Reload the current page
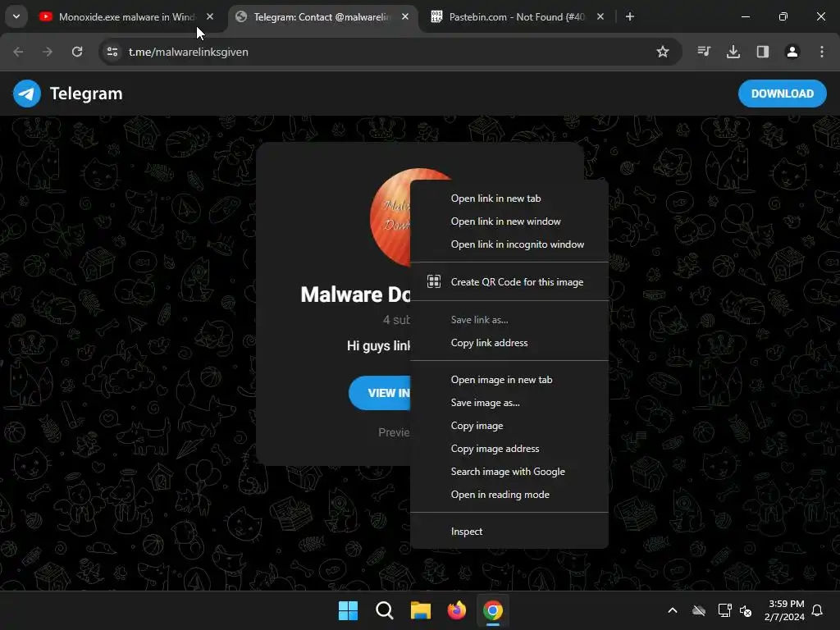This screenshot has width=840, height=630. click(77, 52)
